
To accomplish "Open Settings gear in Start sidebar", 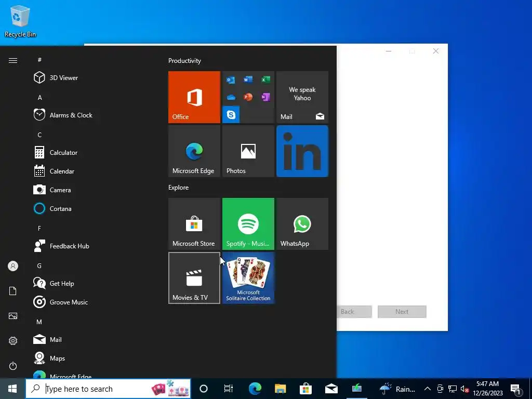I will click(13, 341).
